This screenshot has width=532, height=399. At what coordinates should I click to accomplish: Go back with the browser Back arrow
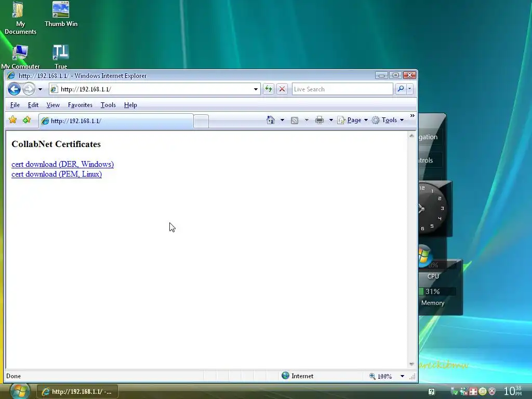14,89
